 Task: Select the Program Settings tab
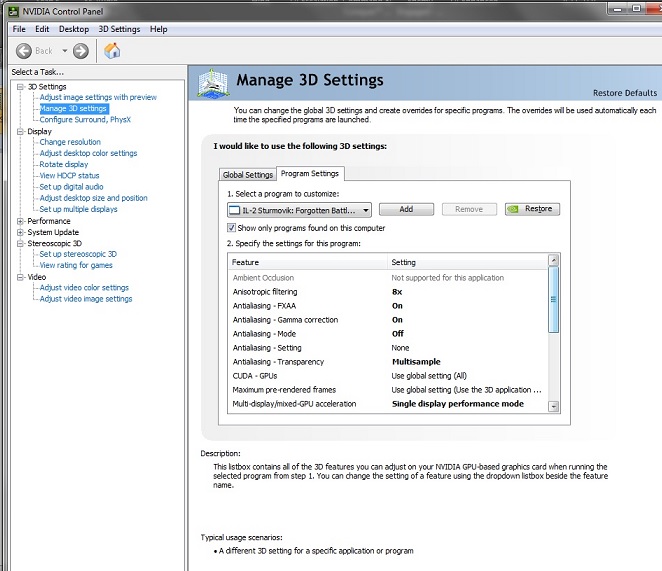tap(310, 174)
